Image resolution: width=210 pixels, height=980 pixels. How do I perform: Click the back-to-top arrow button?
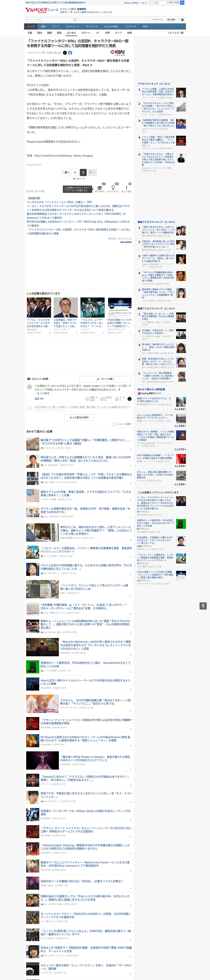203,606
